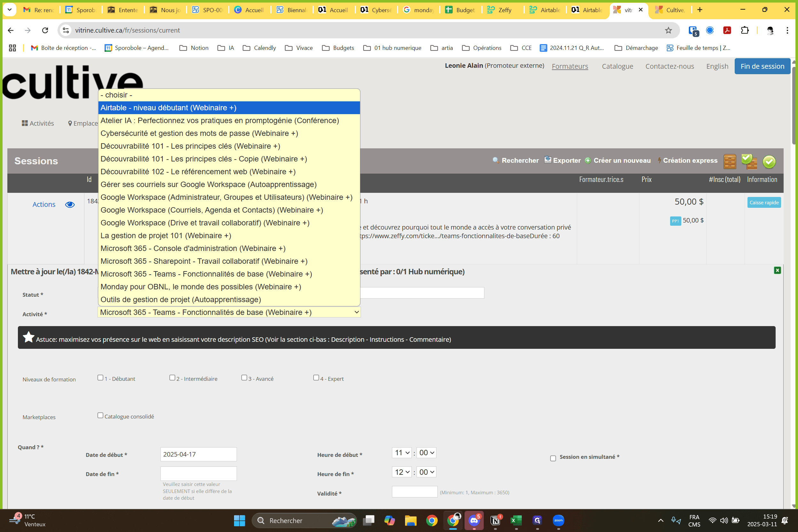Image resolution: width=798 pixels, height=532 pixels.
Task: Launch Création express from the Sessions toolbar
Action: pos(688,160)
